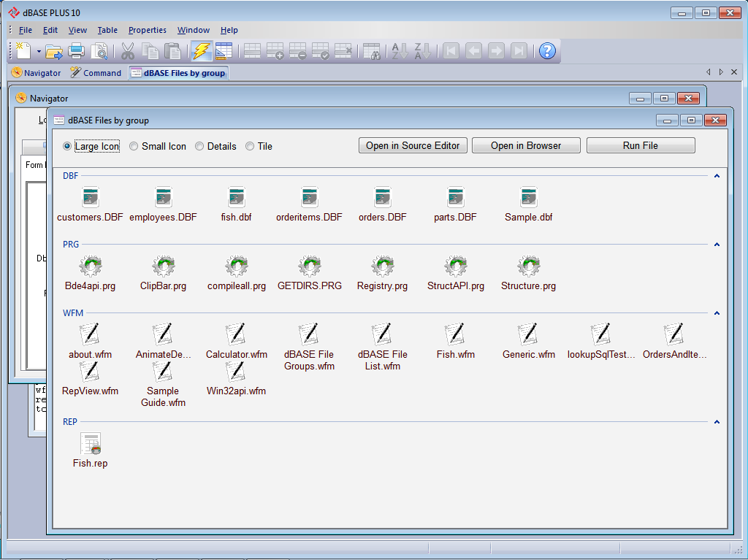Click the Open in Source Editor button
The image size is (748, 560).
click(x=413, y=146)
